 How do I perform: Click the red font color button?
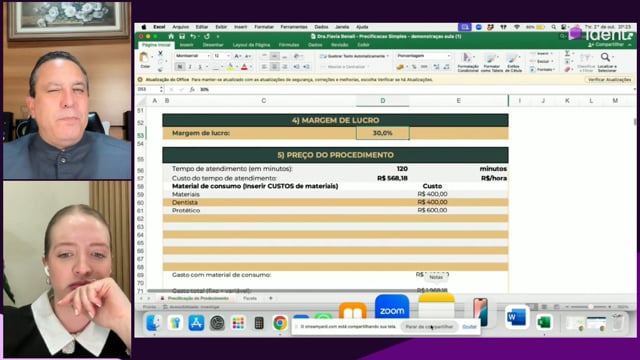pyautogui.click(x=244, y=67)
